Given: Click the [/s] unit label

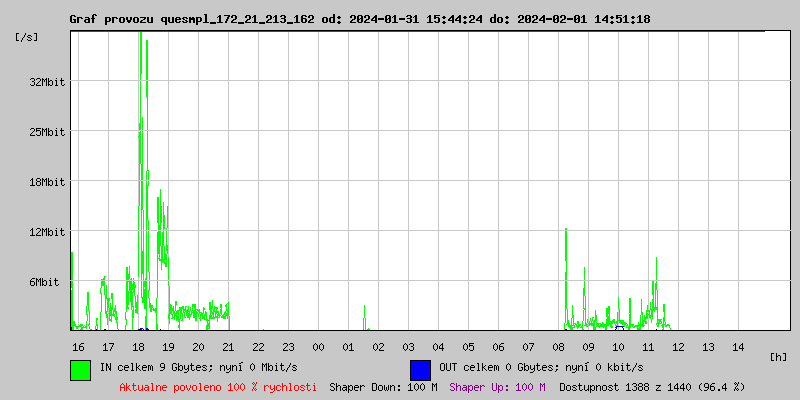Looking at the screenshot, I should tap(27, 37).
